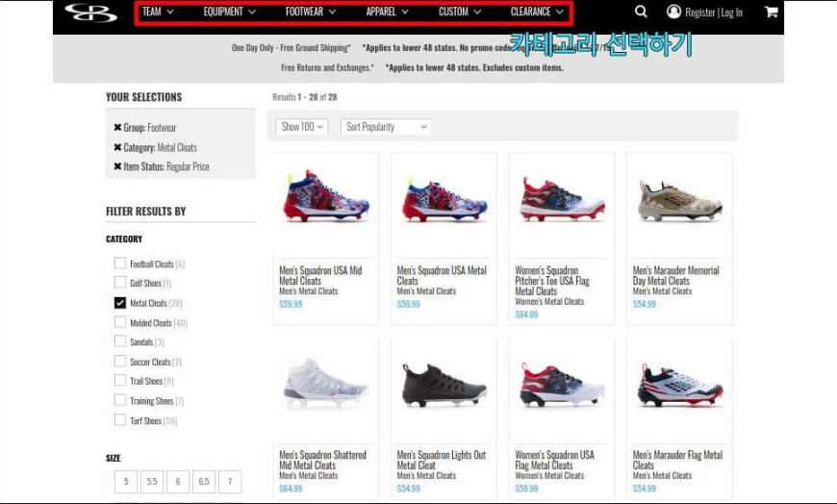Check the Training Shoes filter
This screenshot has height=504, width=837.
[x=120, y=400]
